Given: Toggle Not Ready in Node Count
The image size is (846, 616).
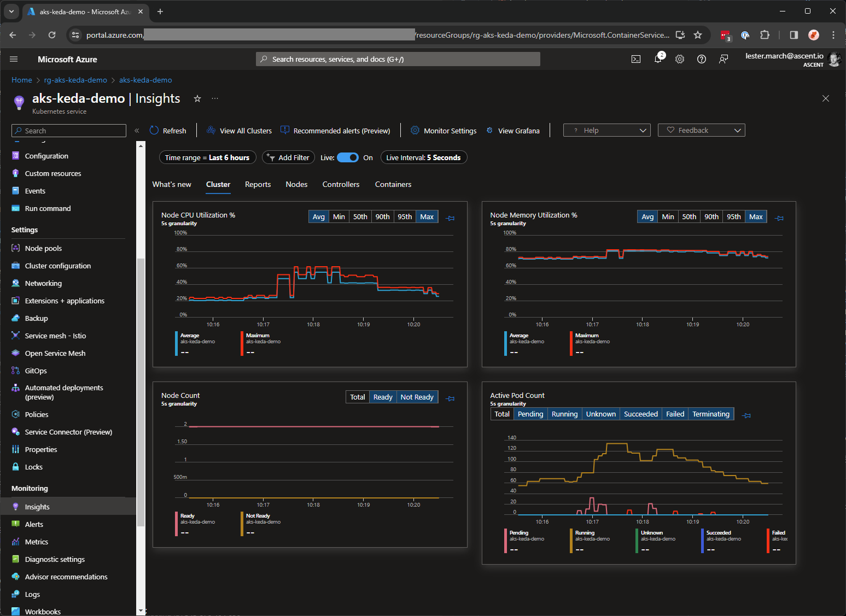Looking at the screenshot, I should coord(417,397).
